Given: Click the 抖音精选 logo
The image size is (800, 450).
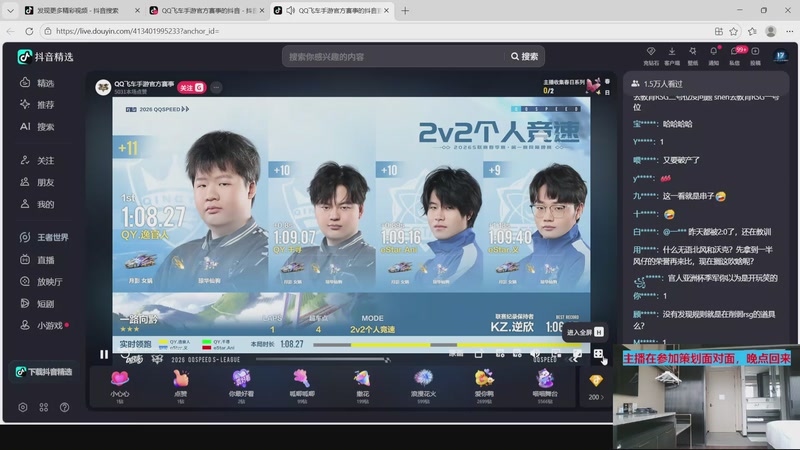Looking at the screenshot, I should click(x=45, y=57).
